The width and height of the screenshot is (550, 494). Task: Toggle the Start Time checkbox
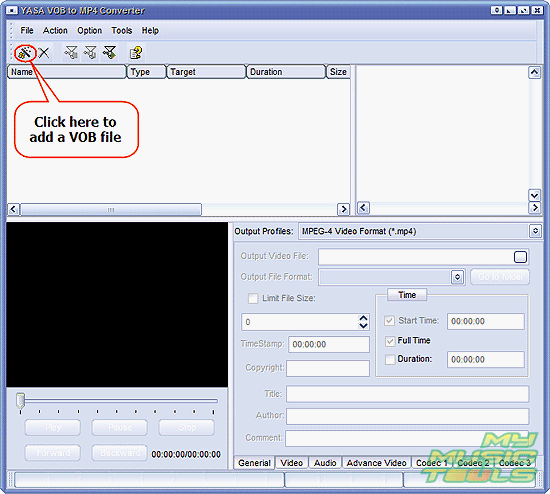click(389, 321)
